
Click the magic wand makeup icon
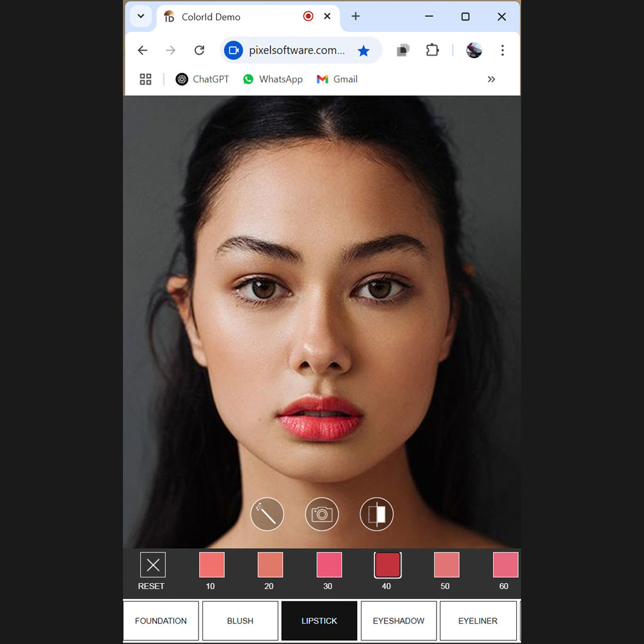click(x=267, y=514)
